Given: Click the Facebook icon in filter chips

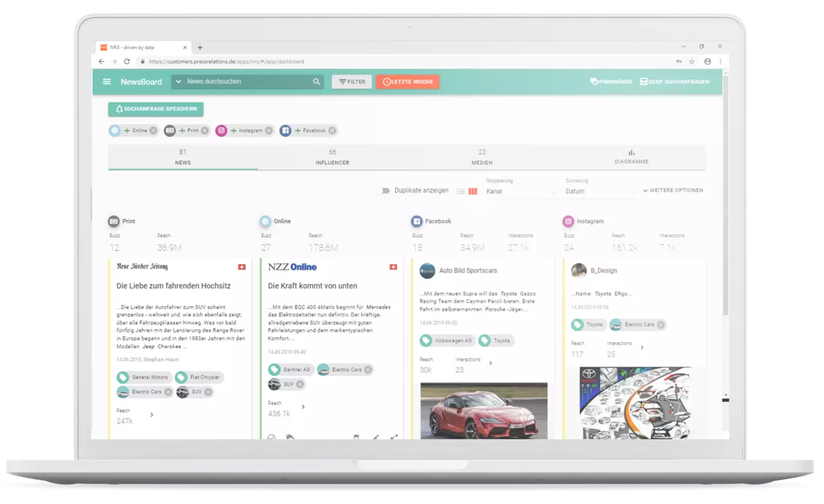Looking at the screenshot, I should click(285, 131).
